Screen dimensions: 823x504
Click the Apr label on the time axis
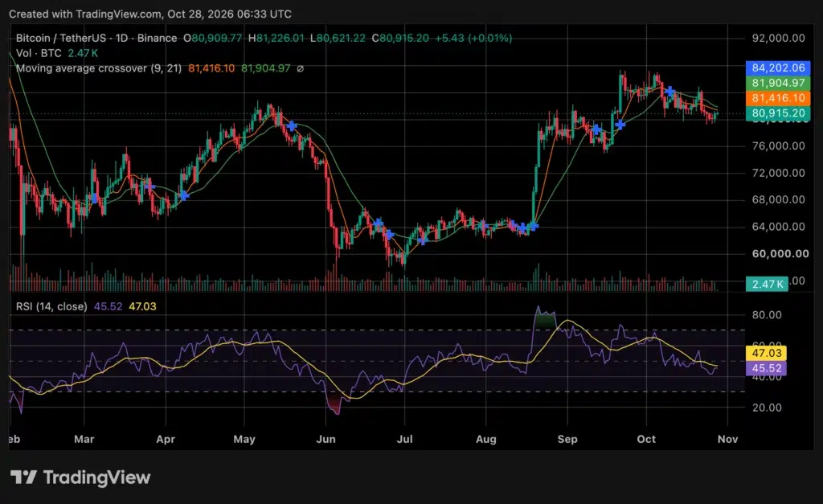click(x=166, y=439)
